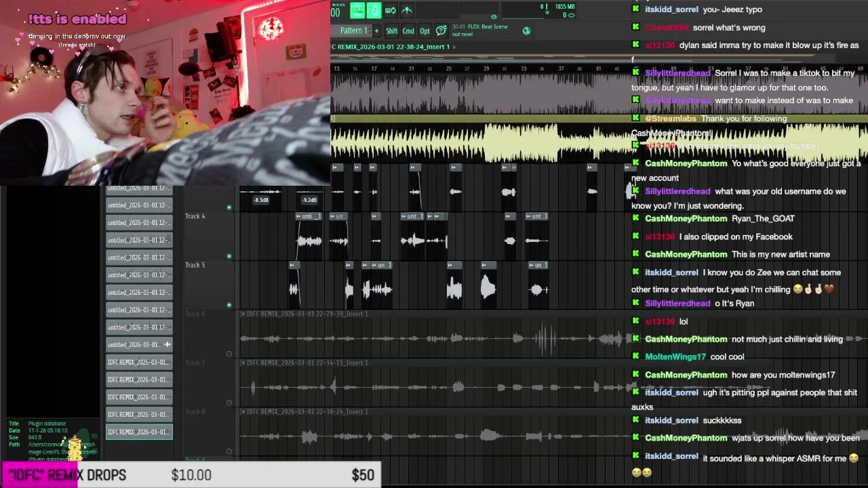Open the globe online news icon
The height and width of the screenshot is (488, 868).
[526, 30]
